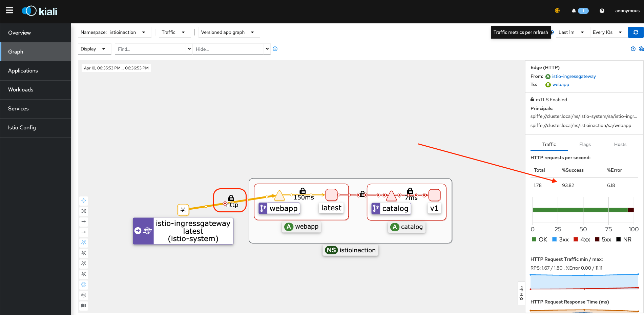644x315 pixels.
Task: Click the Kiali logo
Action: 39,11
